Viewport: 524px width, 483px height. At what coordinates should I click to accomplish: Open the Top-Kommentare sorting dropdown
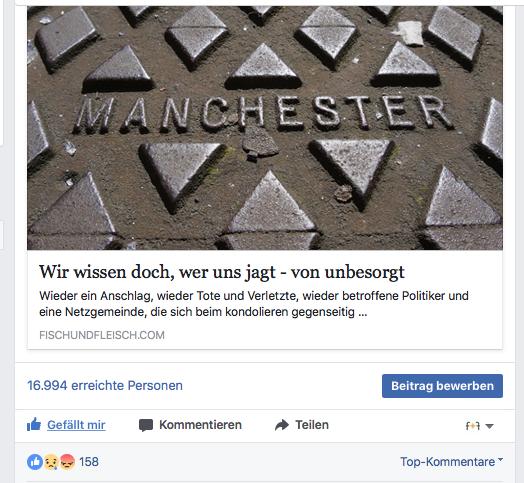(451, 462)
